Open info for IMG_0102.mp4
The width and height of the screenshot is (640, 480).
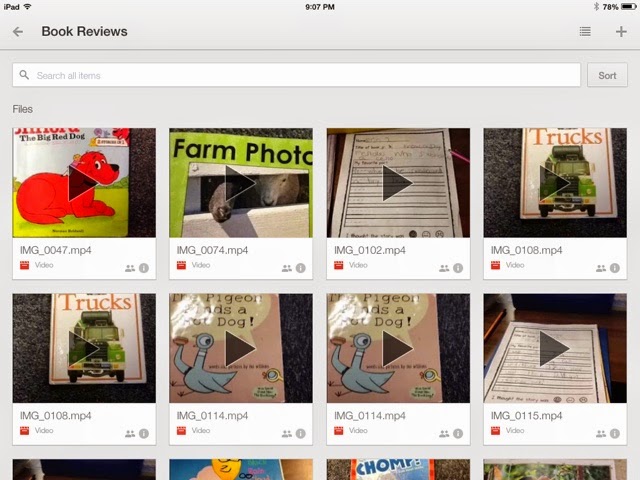point(458,268)
